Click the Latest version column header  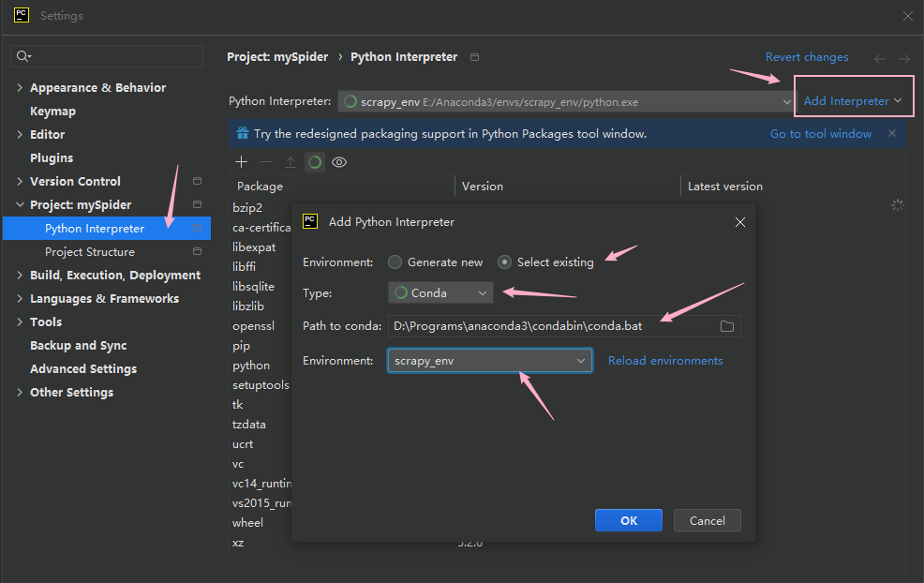(793, 187)
